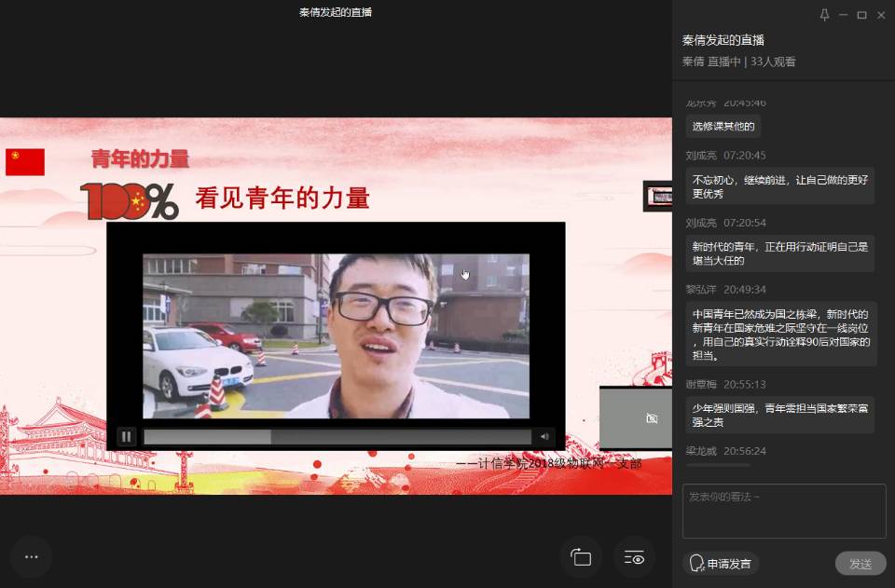Click username 黎弘洋 in the chat
This screenshot has width=895, height=588.
click(701, 290)
